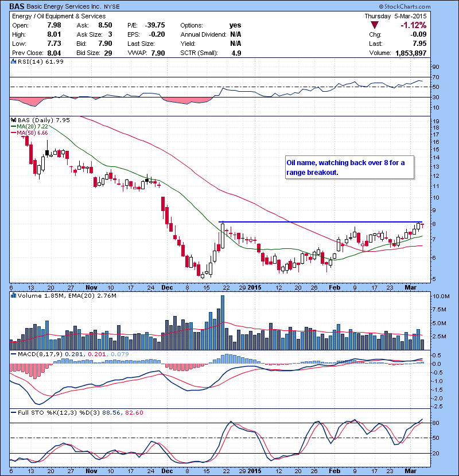Click the MACD signal value 0.201

(x=96, y=354)
